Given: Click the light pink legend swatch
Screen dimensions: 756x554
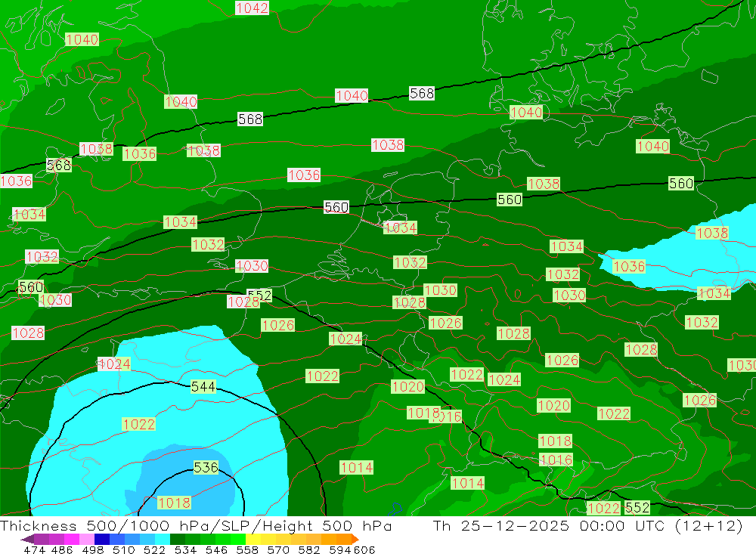Looking at the screenshot, I should tap(87, 539).
